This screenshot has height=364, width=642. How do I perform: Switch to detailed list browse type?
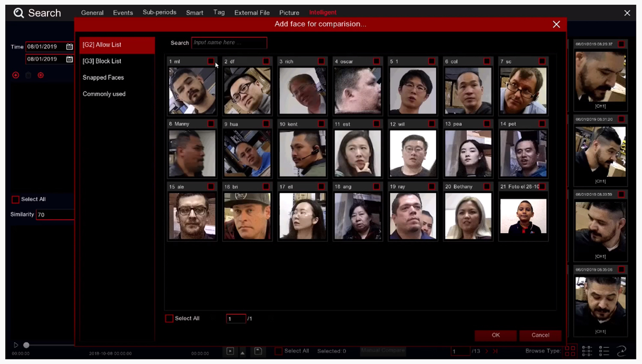point(604,351)
